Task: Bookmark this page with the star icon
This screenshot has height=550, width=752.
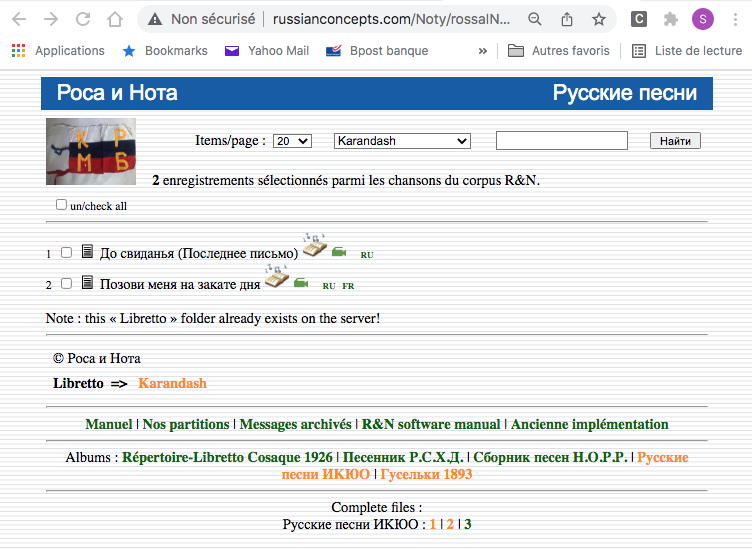Action: pyautogui.click(x=599, y=19)
